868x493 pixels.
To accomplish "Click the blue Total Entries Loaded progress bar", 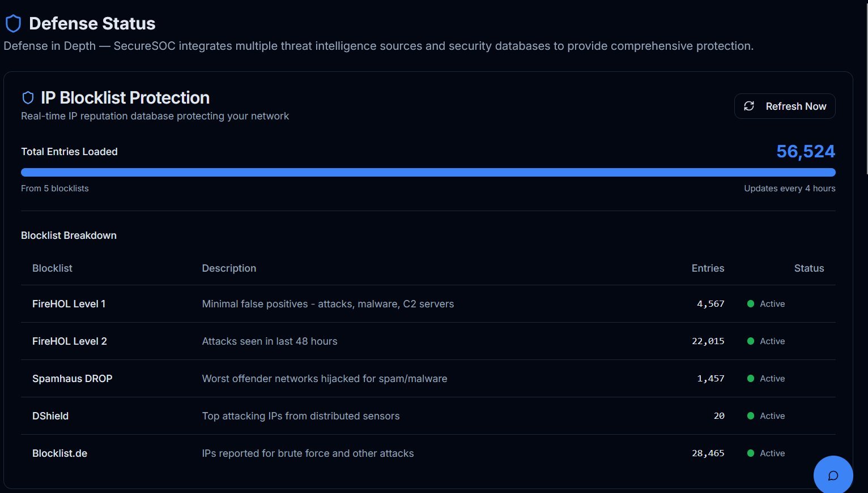I will (428, 172).
